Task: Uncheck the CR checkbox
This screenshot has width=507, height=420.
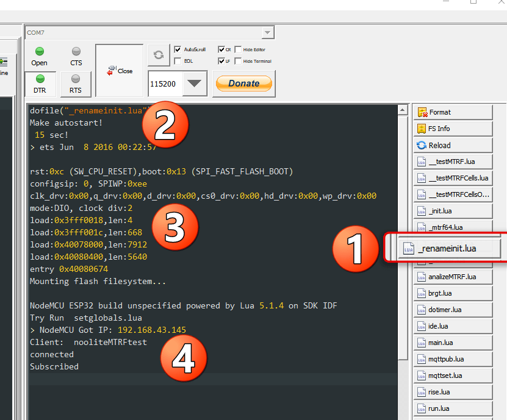Action: pyautogui.click(x=221, y=49)
